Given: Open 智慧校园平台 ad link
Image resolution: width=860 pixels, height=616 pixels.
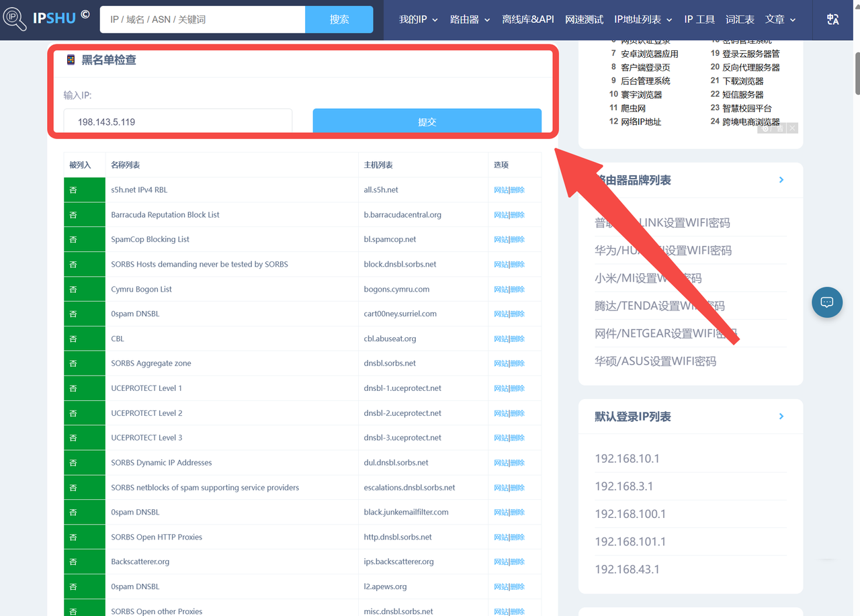Looking at the screenshot, I should click(747, 108).
